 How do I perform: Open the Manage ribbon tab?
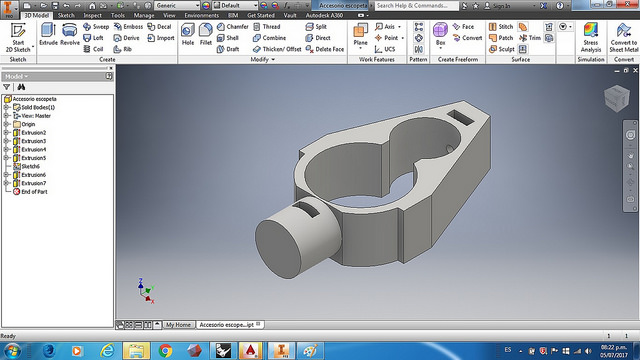click(x=144, y=15)
